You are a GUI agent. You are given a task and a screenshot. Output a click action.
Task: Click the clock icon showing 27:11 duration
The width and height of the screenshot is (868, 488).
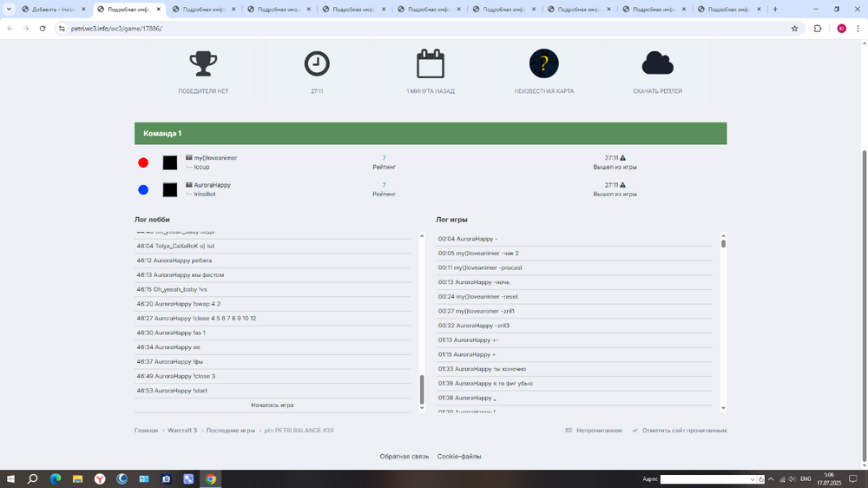pyautogui.click(x=317, y=63)
